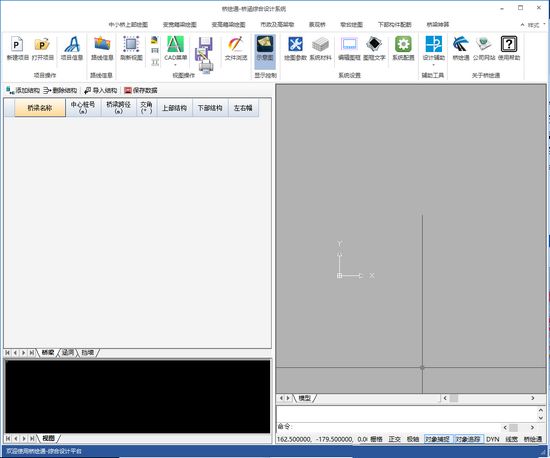Open 绘图参数 drawing parameters
The image size is (550, 458).
point(295,48)
